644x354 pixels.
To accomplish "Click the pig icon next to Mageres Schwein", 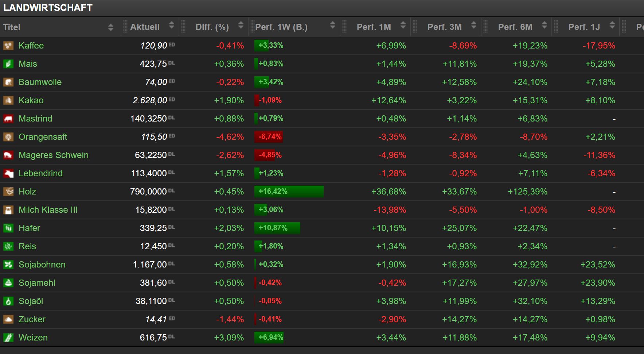I will point(8,155).
